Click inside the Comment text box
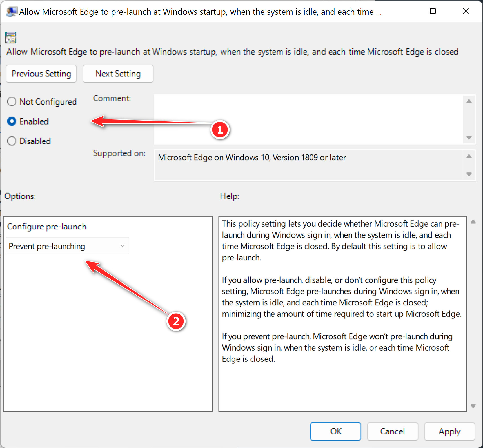 tap(308, 119)
